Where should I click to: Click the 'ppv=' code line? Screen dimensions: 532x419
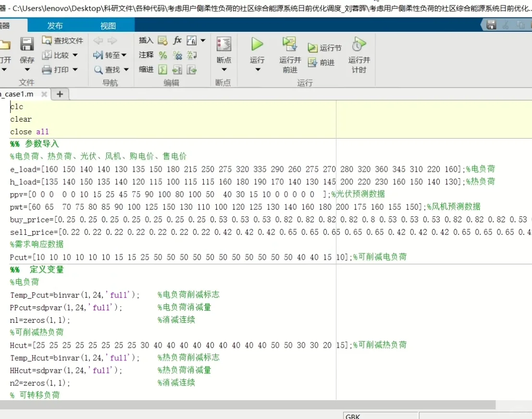pyautogui.click(x=198, y=194)
